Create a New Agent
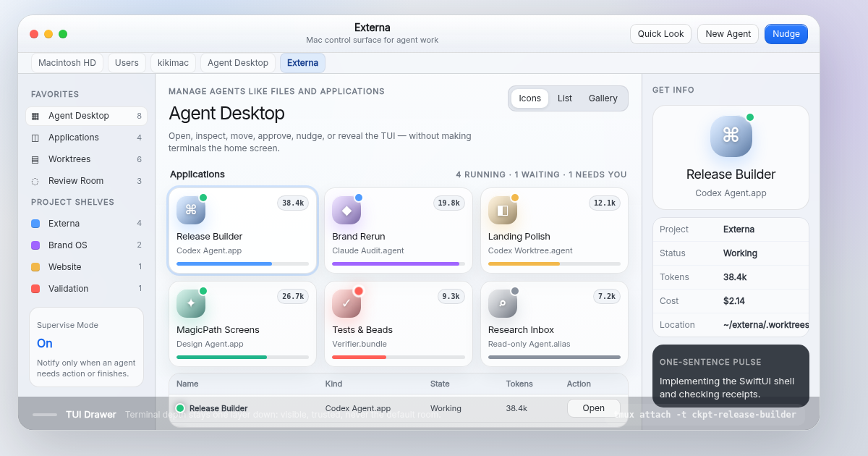This screenshot has width=868, height=456. coord(728,34)
